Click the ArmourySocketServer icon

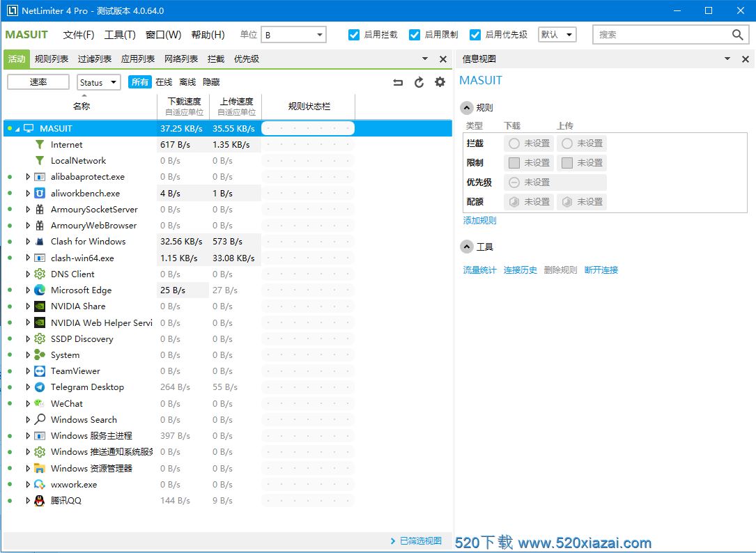[40, 209]
